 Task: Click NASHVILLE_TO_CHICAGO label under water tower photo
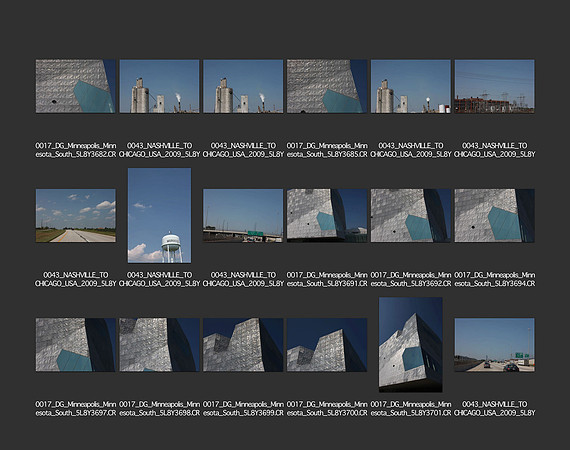(159, 279)
